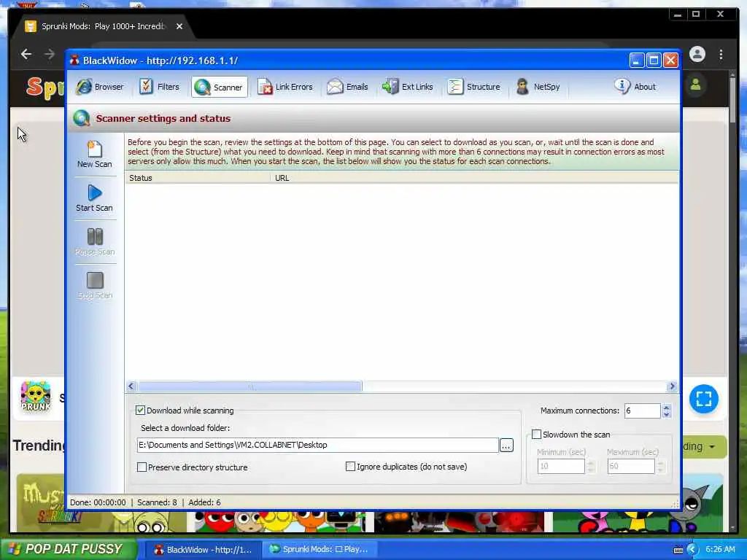Open the Browser view in BlackWidow

coord(100,87)
